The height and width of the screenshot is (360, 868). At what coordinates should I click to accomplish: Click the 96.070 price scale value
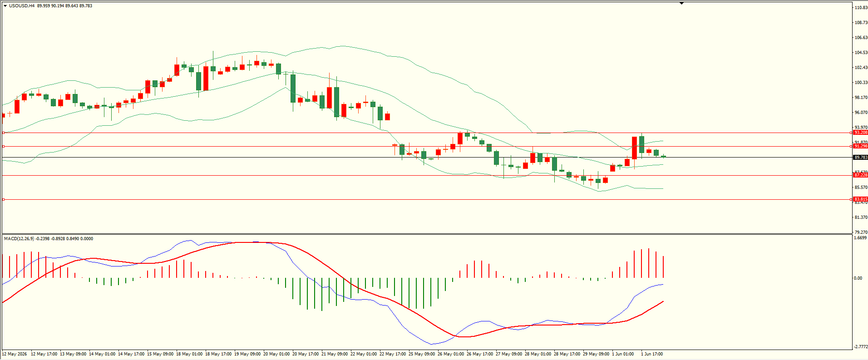(x=861, y=113)
